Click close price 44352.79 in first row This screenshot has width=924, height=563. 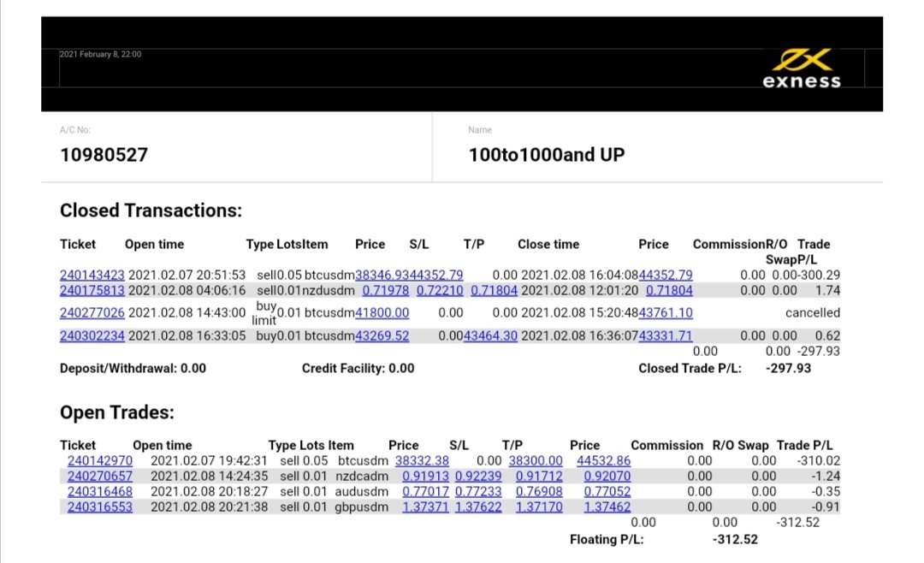666,275
